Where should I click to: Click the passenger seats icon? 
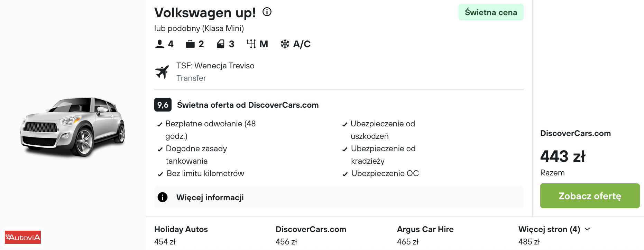tap(160, 44)
